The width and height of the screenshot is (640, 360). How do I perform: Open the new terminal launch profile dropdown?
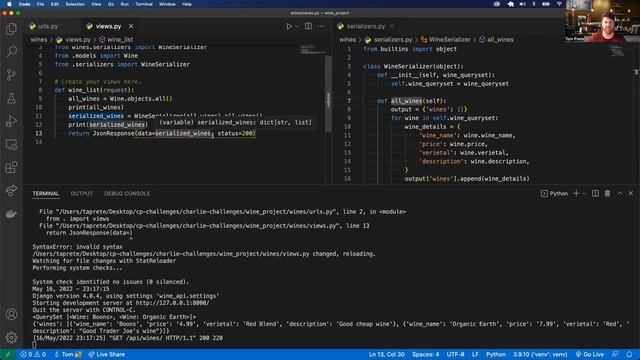click(584, 193)
